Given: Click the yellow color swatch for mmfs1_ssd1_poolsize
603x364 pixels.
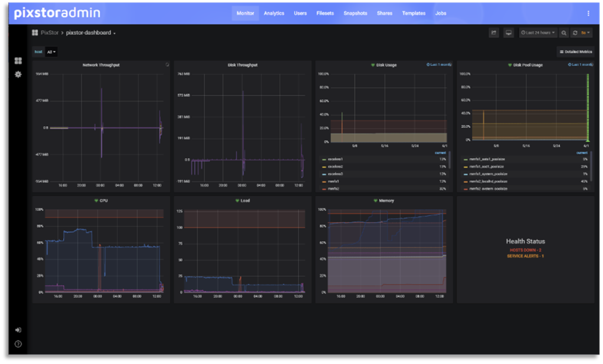Looking at the screenshot, I should (x=465, y=167).
